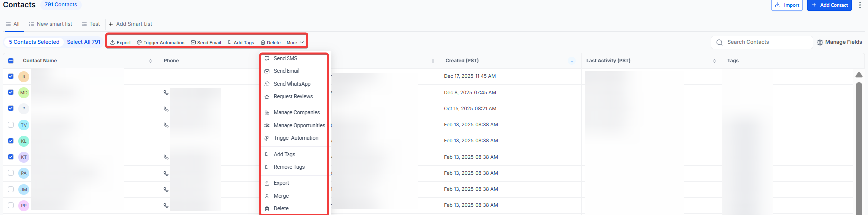Click the R contact avatar
This screenshot has width=868, height=215.
coord(24,77)
